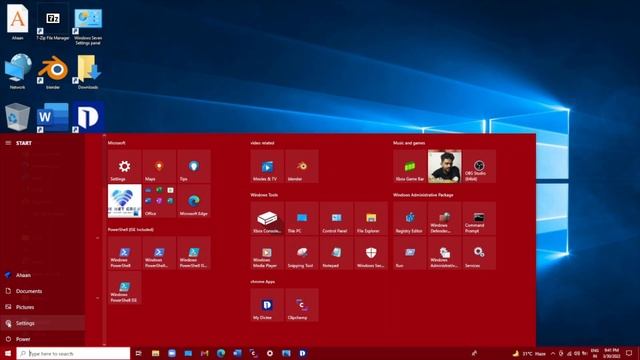Click the Type here to search box
640x360 pixels.
coord(73,353)
